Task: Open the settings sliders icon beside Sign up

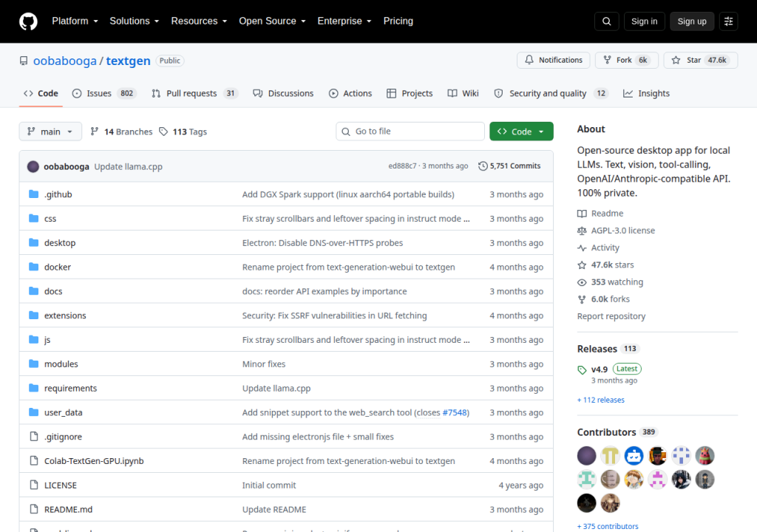Action: (728, 21)
